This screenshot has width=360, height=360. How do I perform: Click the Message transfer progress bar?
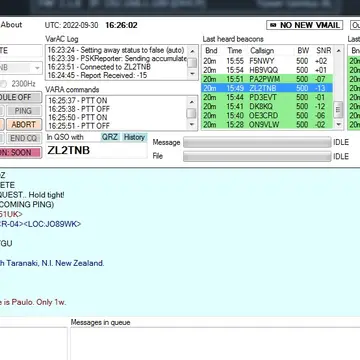257,142
